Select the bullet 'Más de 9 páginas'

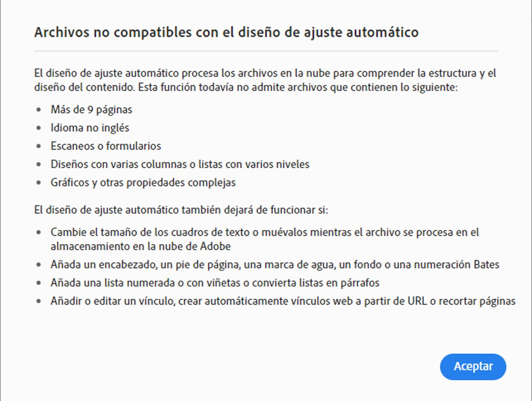[x=91, y=110]
